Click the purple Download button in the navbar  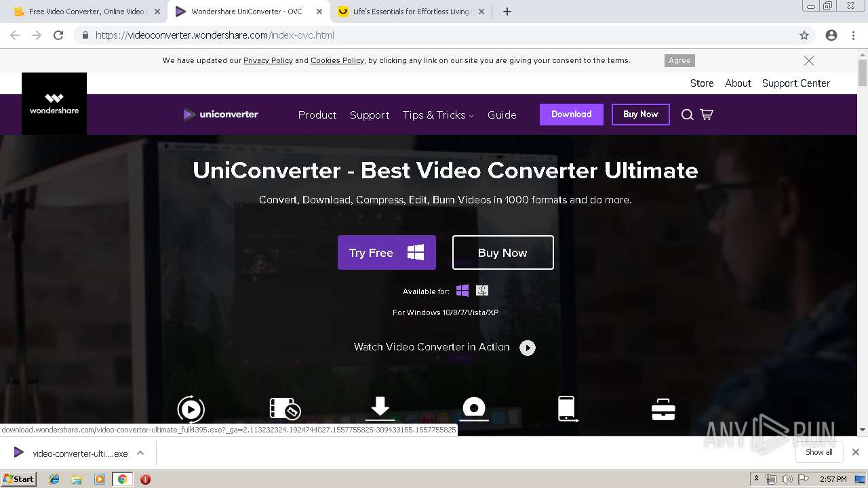click(x=572, y=114)
